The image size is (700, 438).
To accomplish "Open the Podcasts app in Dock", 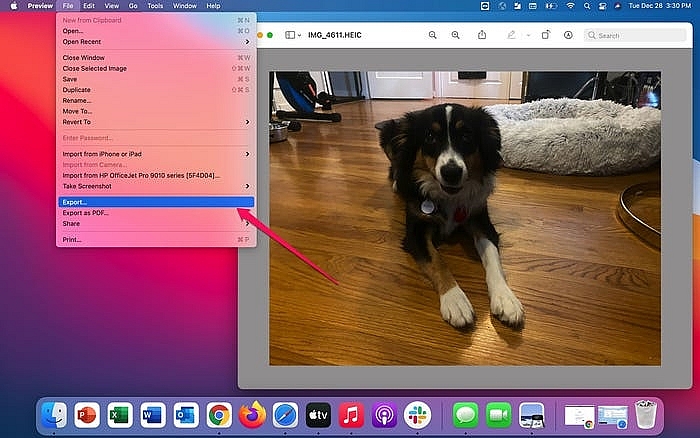I will (x=384, y=414).
